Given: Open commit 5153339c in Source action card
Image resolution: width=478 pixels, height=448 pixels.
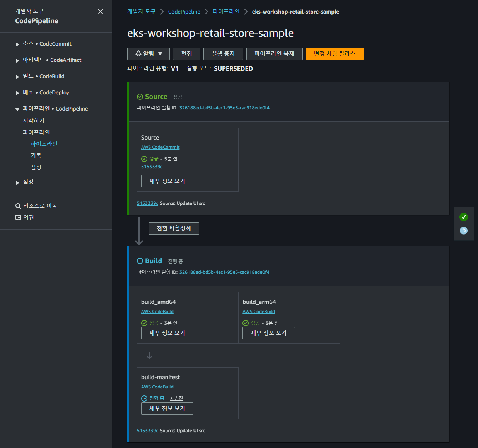Looking at the screenshot, I should pyautogui.click(x=152, y=167).
